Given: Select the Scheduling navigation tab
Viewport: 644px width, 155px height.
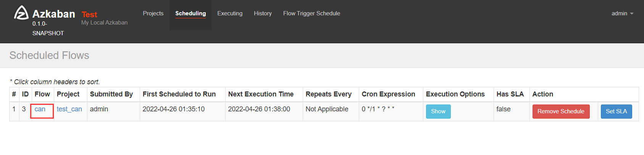Looking at the screenshot, I should [190, 13].
